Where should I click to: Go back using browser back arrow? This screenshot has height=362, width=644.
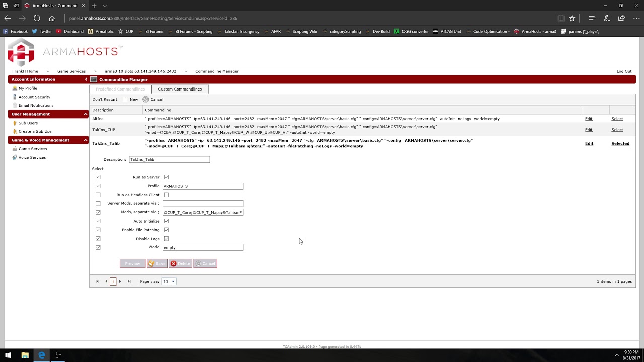click(8, 18)
